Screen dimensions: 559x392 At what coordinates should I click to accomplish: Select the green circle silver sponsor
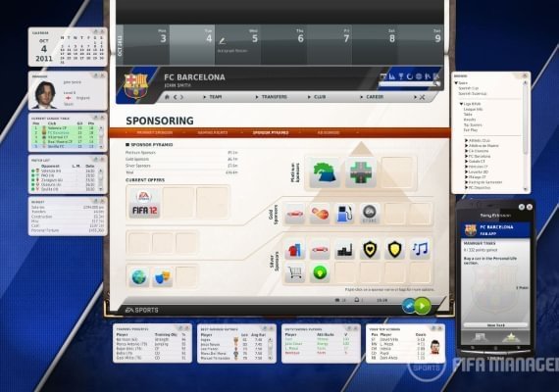pos(320,273)
